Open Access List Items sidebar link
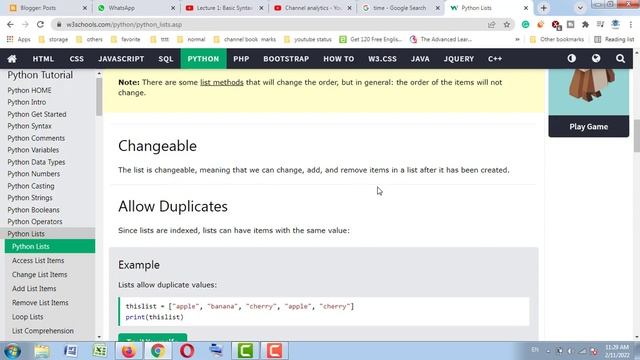 pos(38,260)
